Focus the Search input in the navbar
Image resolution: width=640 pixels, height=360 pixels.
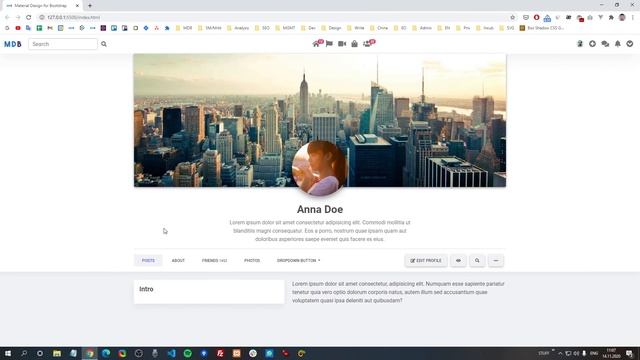(63, 44)
